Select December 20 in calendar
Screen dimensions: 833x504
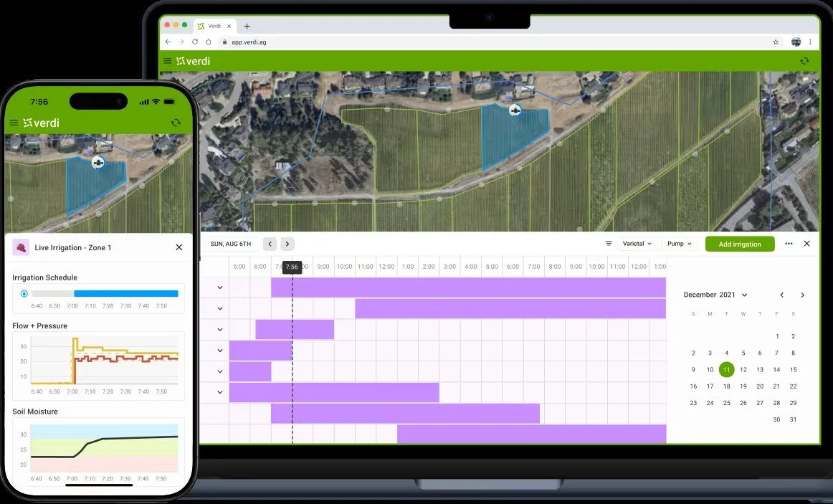pyautogui.click(x=760, y=386)
